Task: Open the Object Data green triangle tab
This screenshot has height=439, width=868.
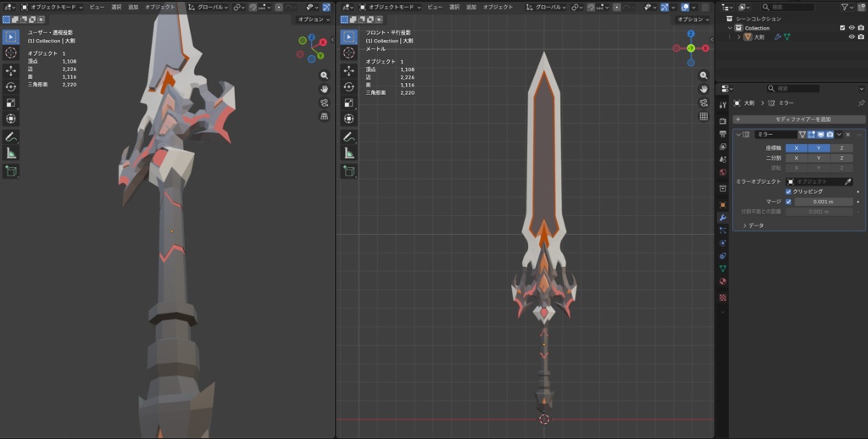Action: click(722, 269)
